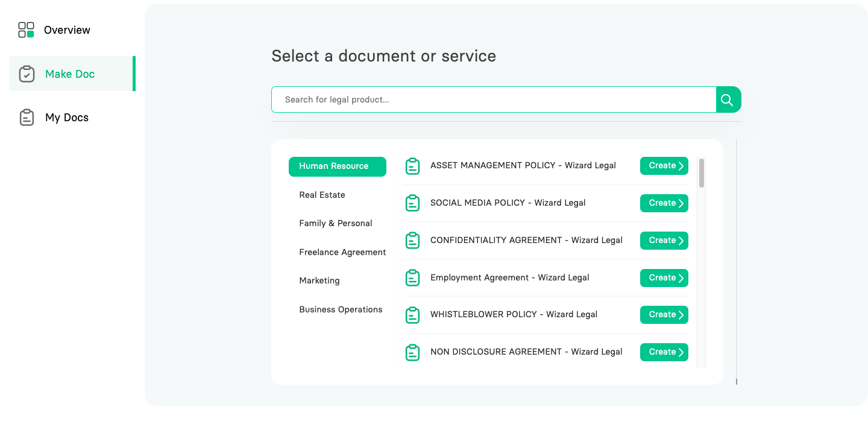Click the Non Disclosure Agreement document icon
The height and width of the screenshot is (430, 868).
(412, 352)
